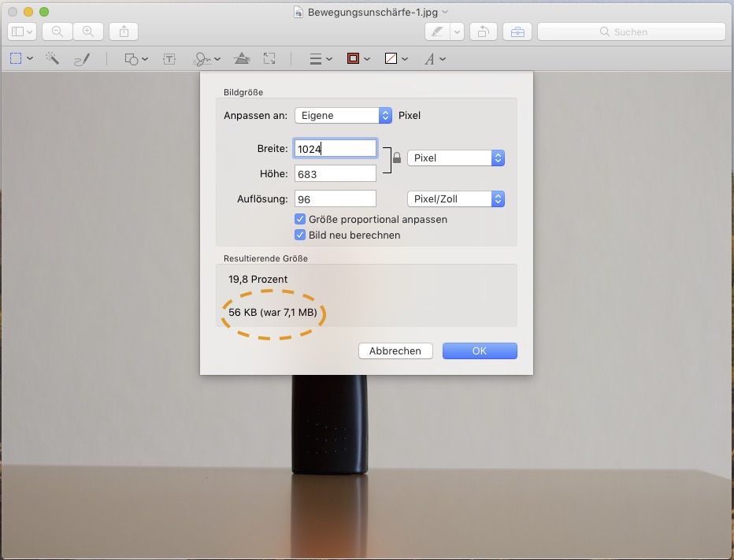Click the 19,8 Prozent text
Image resolution: width=734 pixels, height=560 pixels.
(x=258, y=280)
